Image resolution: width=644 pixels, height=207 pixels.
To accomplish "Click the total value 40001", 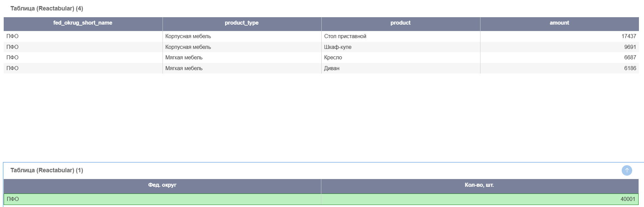I will (x=627, y=199).
